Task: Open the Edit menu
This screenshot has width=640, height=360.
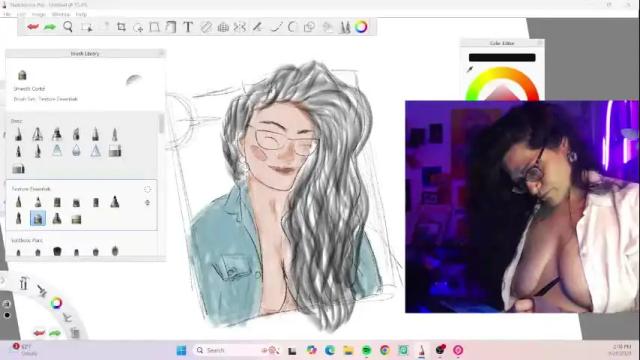Action: tap(21, 14)
